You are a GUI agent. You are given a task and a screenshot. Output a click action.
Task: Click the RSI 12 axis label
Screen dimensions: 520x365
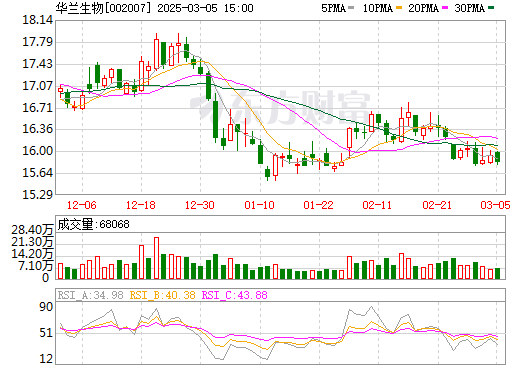(46, 359)
